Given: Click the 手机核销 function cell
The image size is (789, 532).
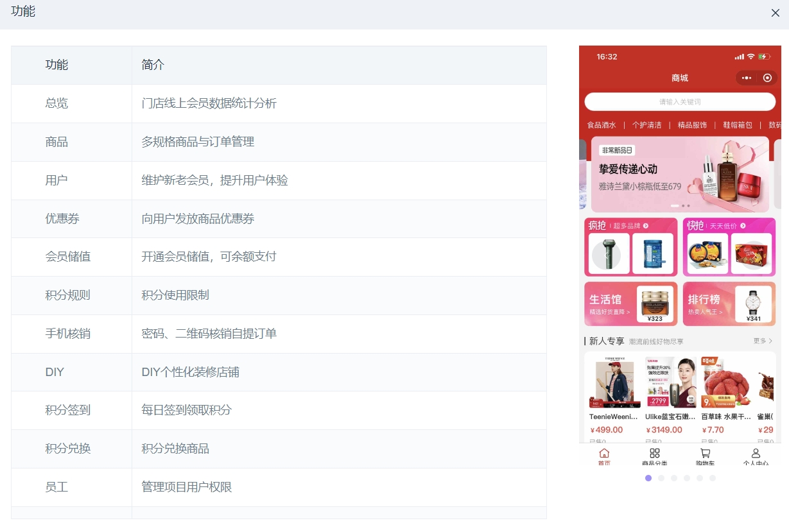Looking at the screenshot, I should pyautogui.click(x=72, y=334).
